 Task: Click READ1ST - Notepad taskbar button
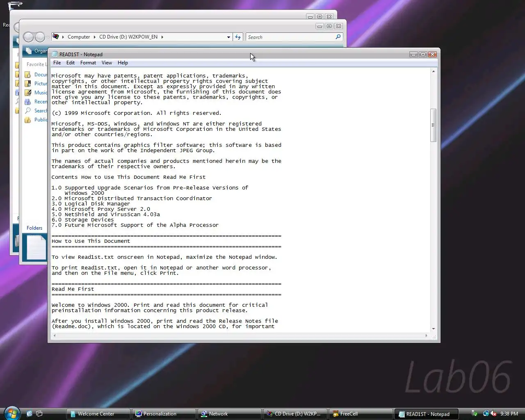(426, 414)
